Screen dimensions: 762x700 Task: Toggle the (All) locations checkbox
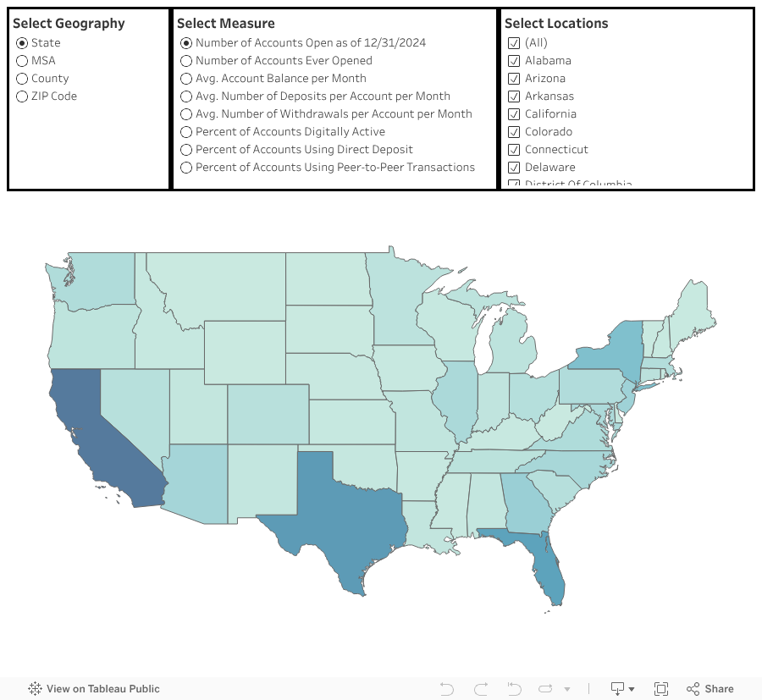tap(514, 42)
